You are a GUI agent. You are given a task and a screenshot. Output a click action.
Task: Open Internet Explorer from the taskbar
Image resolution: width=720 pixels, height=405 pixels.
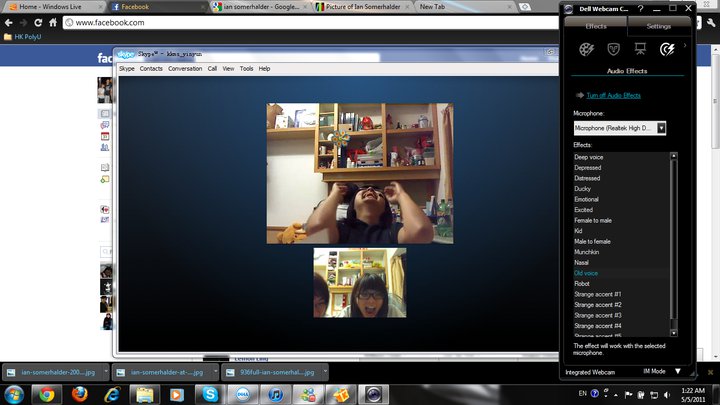coord(112,394)
